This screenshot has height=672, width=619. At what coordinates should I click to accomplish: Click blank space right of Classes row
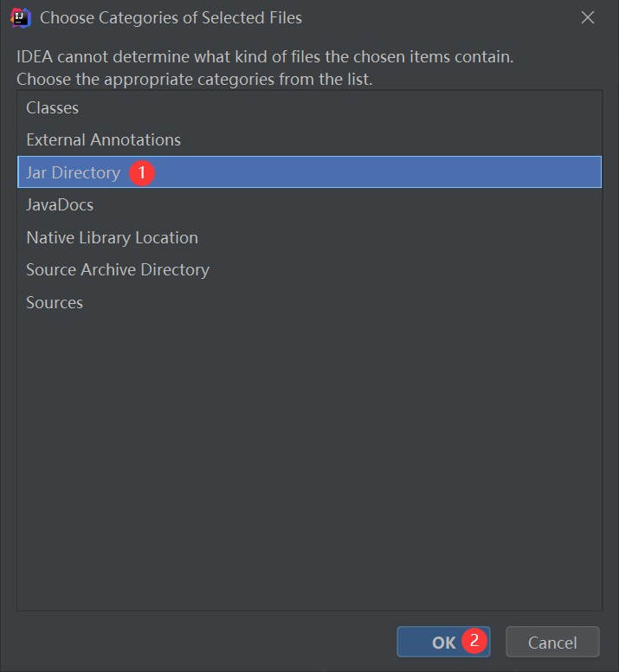click(x=339, y=107)
